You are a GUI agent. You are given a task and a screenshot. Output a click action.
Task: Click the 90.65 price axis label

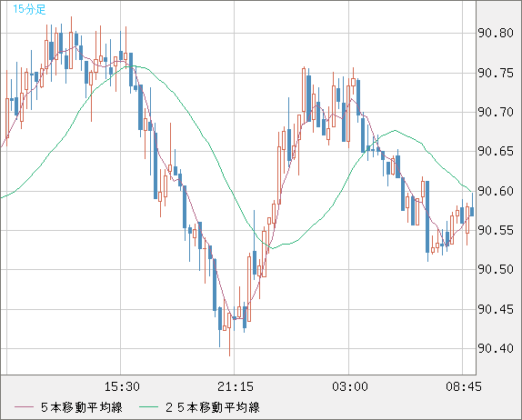pyautogui.click(x=496, y=151)
